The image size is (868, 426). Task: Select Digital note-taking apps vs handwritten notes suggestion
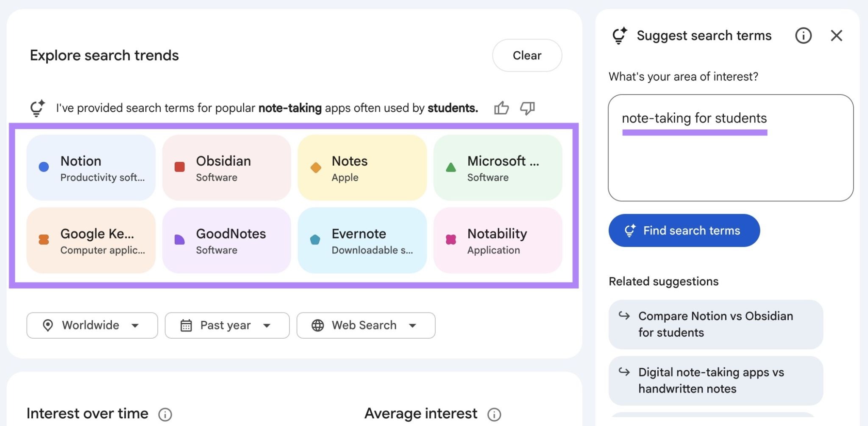[716, 381]
